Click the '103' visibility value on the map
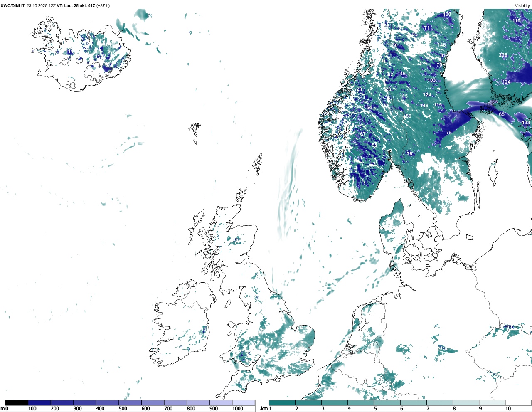The width and height of the screenshot is (532, 412). [431, 80]
